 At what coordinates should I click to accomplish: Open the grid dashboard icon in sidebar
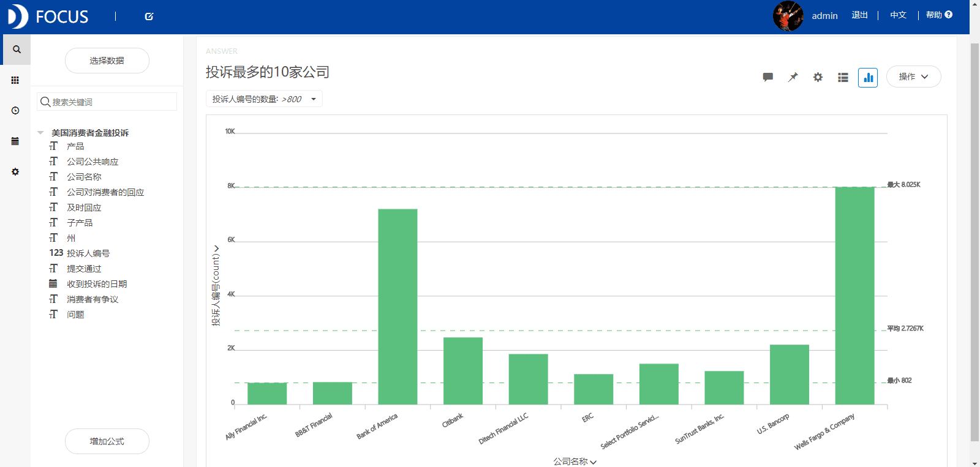(15, 80)
